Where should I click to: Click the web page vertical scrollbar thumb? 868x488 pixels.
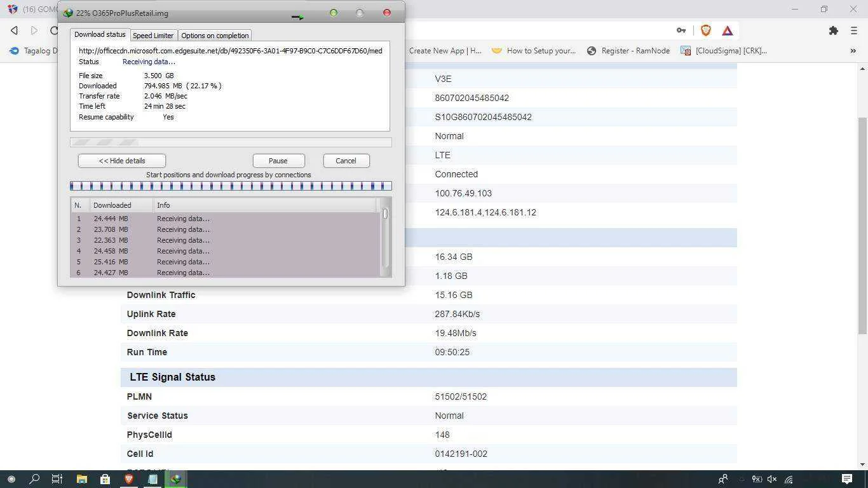862,226
